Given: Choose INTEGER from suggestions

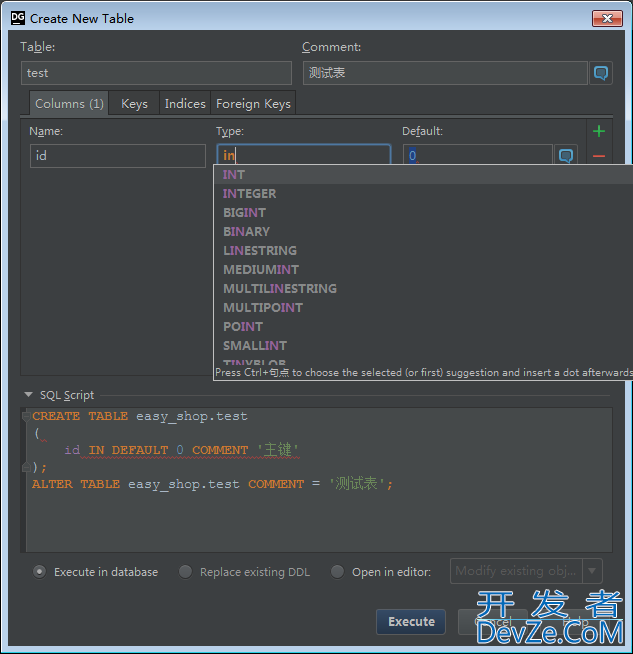Looking at the screenshot, I should tap(423, 194).
